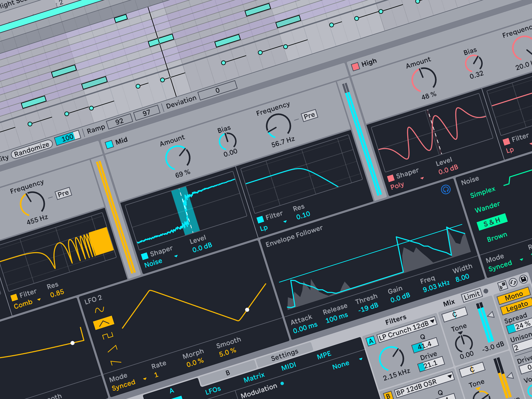This screenshot has width=532, height=399.
Task: Click the Envelope Follower circular arrow icon
Action: point(445,189)
